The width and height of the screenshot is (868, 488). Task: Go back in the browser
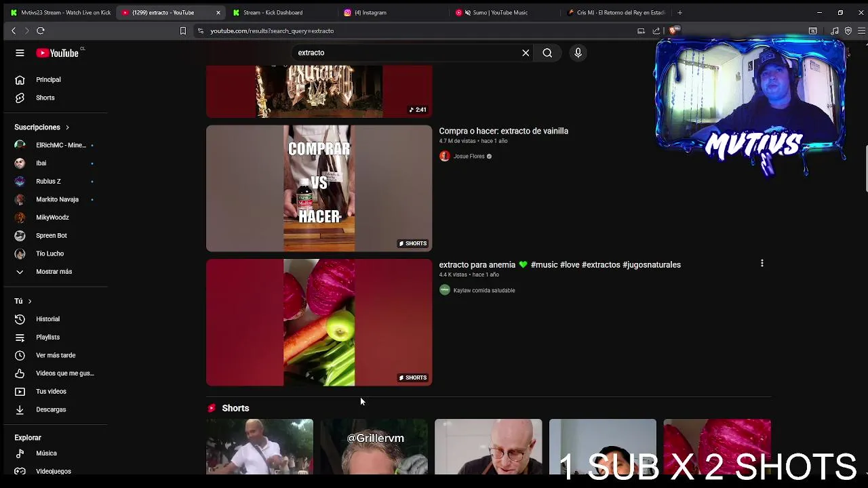point(13,30)
